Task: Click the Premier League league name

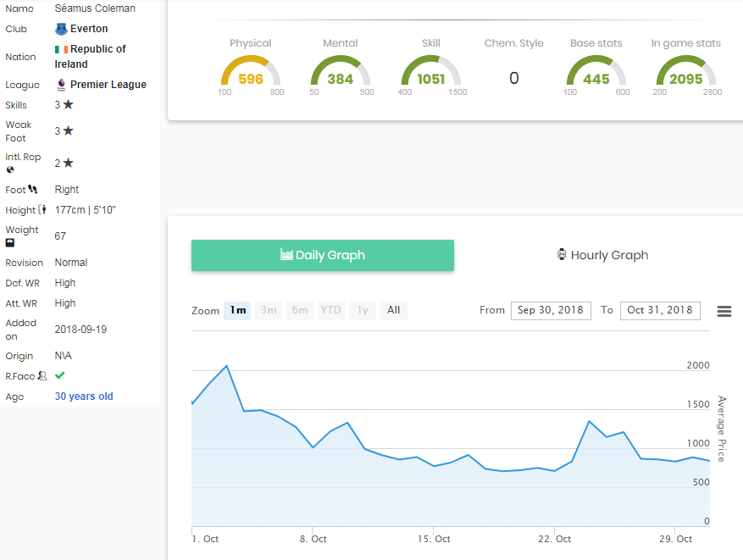Action: click(x=108, y=85)
